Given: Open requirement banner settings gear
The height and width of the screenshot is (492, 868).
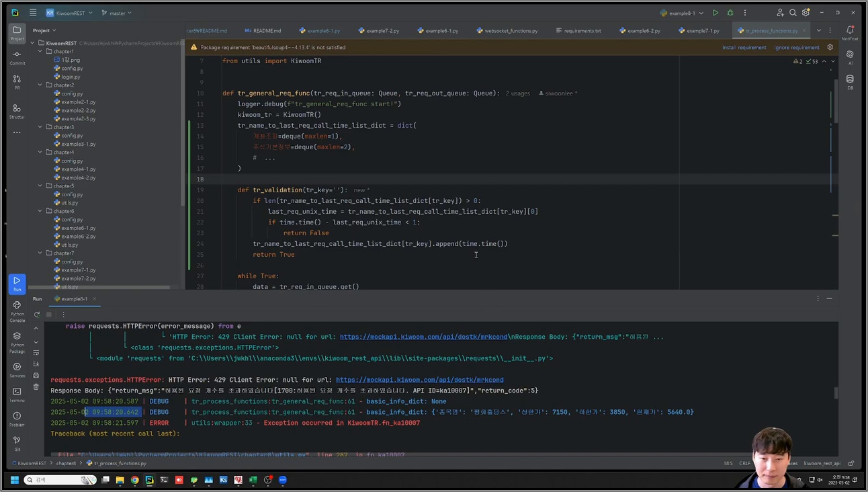Looking at the screenshot, I should tap(830, 48).
